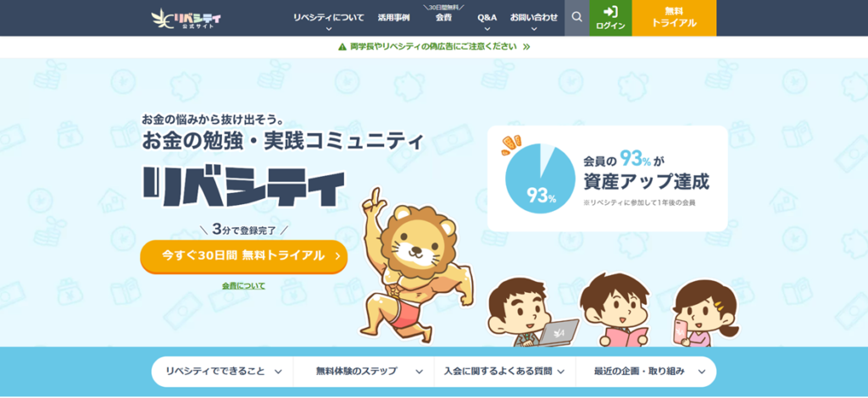Click 今すぐ30日間 無料トライアル button
Image resolution: width=868 pixels, height=398 pixels.
244,256
